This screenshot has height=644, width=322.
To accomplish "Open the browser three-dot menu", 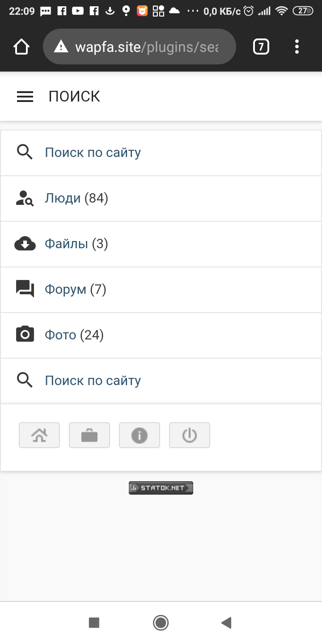I will tap(297, 47).
